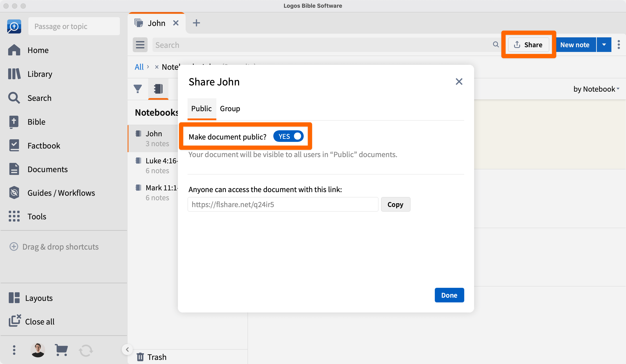Viewport: 626px width, 364px height.
Task: Open Tools from the sidebar
Action: (x=27, y=216)
